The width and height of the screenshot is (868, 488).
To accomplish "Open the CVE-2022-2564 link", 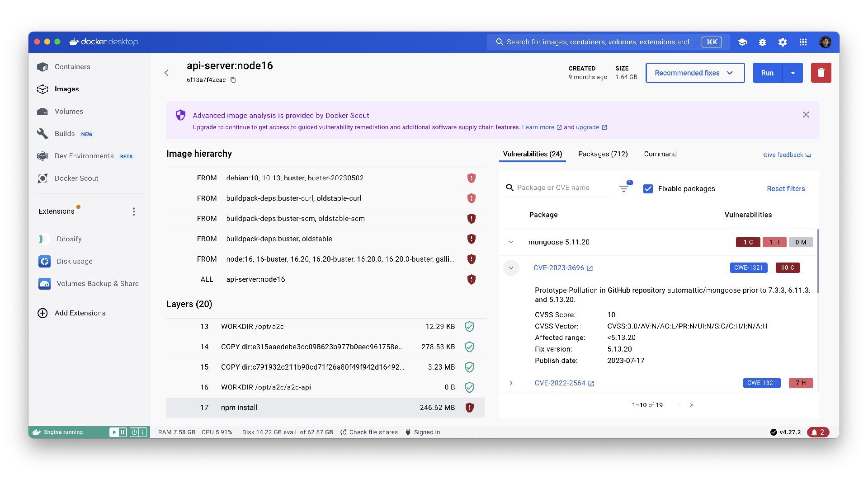I will 560,383.
